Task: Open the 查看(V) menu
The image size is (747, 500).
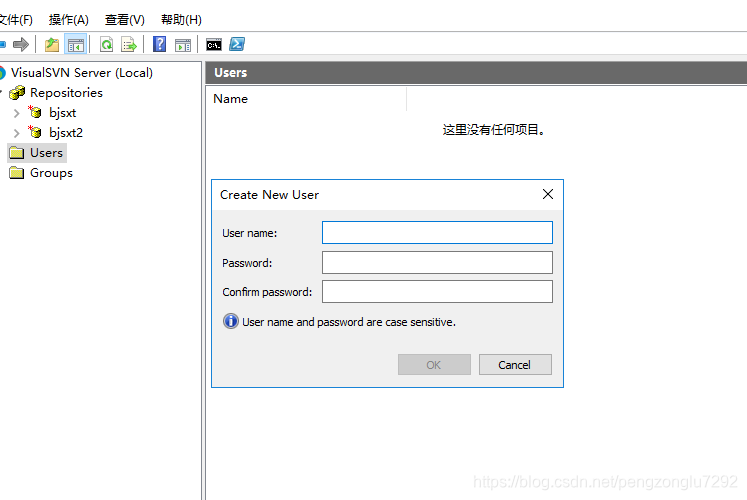Action: [125, 20]
